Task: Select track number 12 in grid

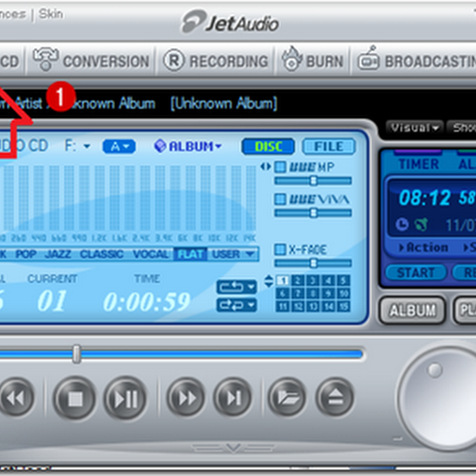Action: pos(298,306)
